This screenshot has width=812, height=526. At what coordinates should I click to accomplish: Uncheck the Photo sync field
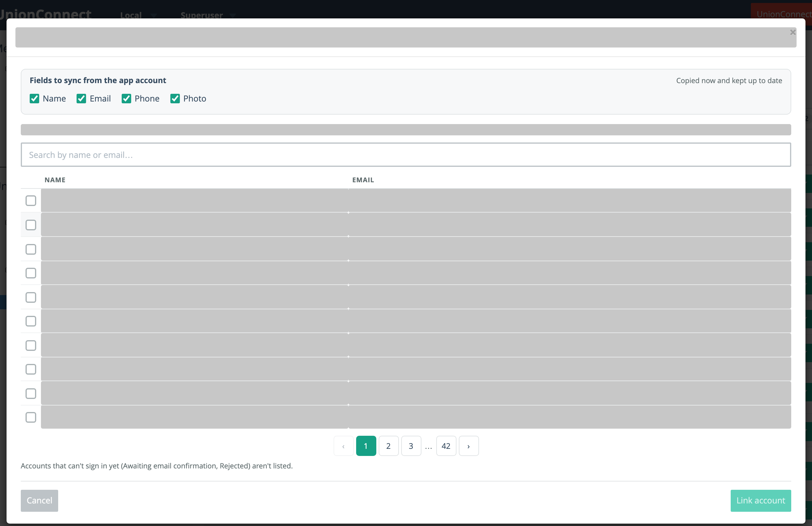175,99
